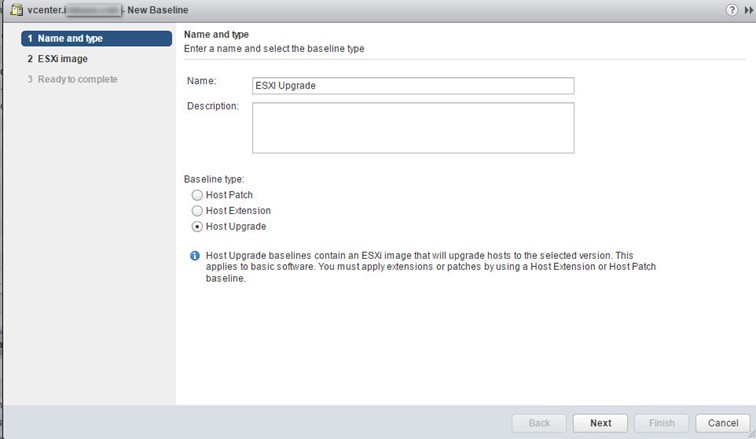Grab the resize grip at the dialog corner
The height and width of the screenshot is (439, 756).
click(752, 434)
